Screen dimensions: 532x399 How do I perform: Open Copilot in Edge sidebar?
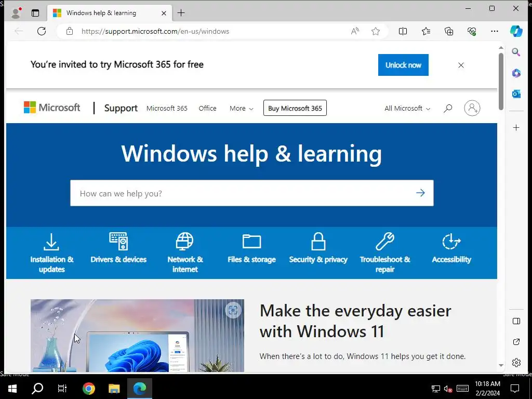(516, 31)
